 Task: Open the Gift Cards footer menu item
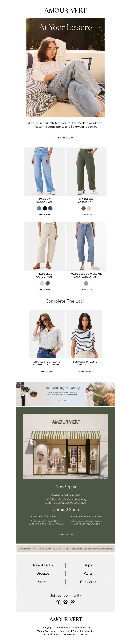point(88,582)
